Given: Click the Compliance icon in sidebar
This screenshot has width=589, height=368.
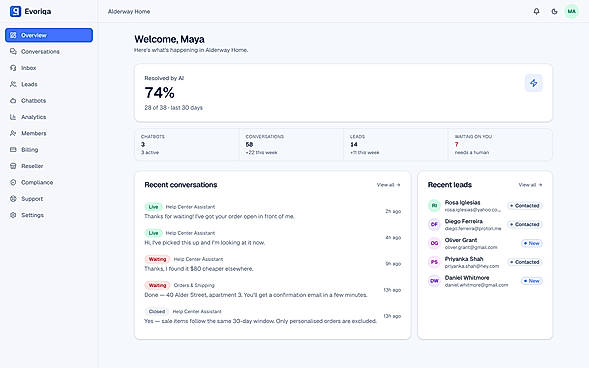Looking at the screenshot, I should [13, 182].
